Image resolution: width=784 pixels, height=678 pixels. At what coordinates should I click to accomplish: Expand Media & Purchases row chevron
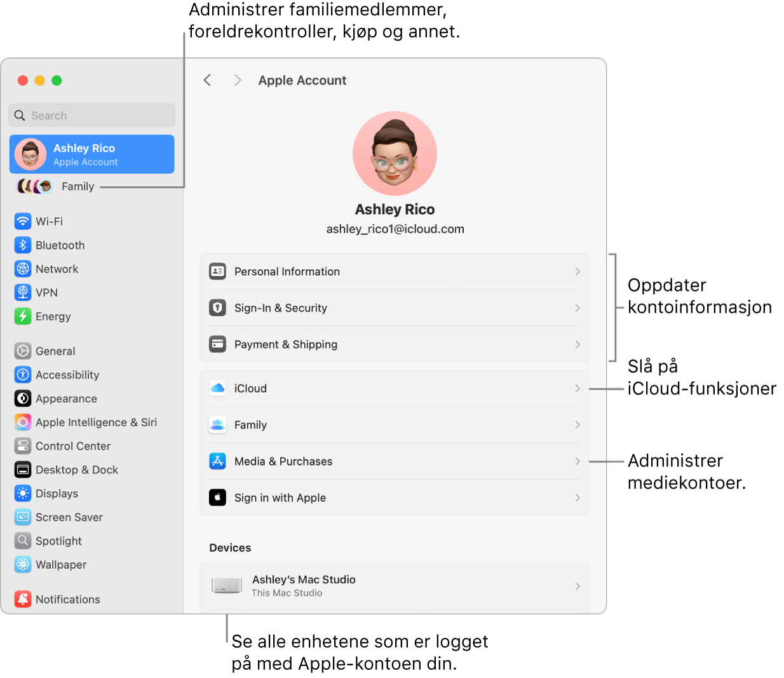tap(578, 461)
